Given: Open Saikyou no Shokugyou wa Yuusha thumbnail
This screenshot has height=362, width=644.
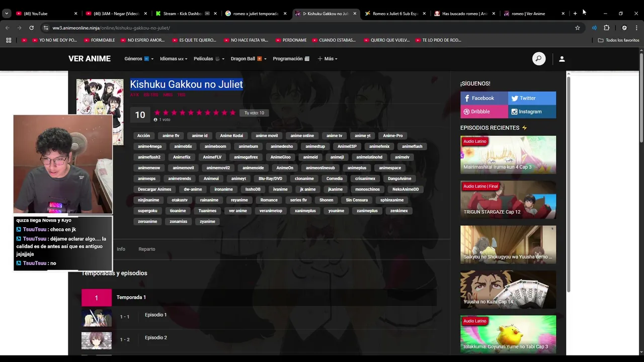Looking at the screenshot, I should [x=508, y=244].
